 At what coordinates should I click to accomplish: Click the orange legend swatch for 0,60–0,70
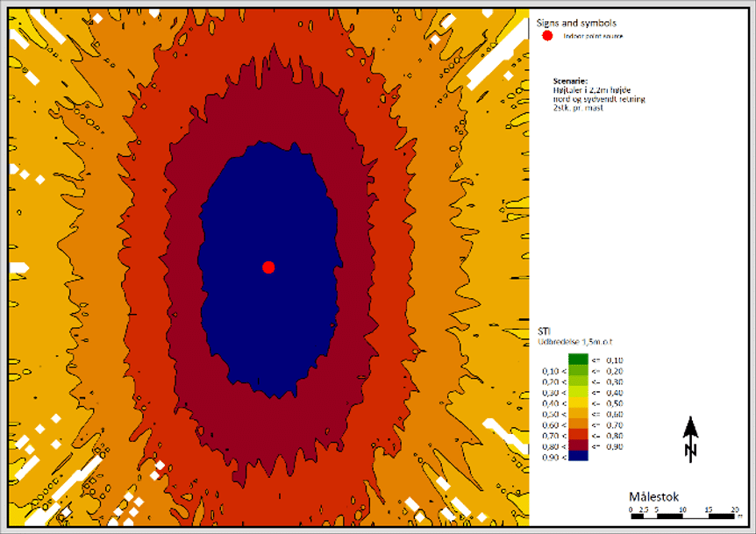576,424
